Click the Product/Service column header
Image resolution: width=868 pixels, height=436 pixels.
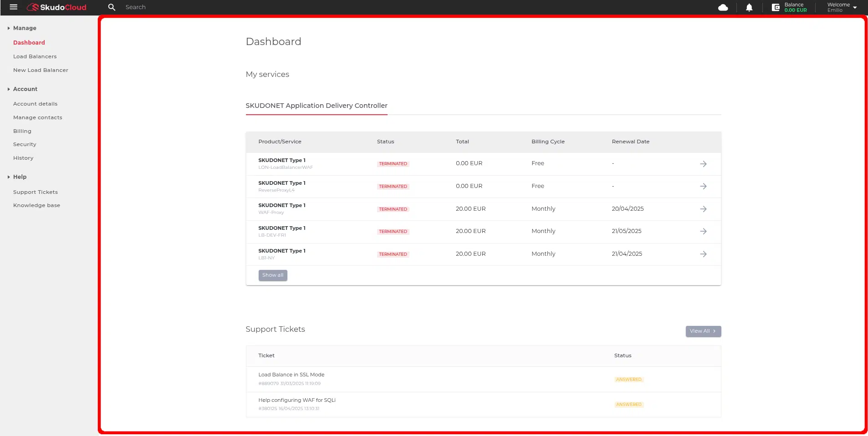point(280,142)
